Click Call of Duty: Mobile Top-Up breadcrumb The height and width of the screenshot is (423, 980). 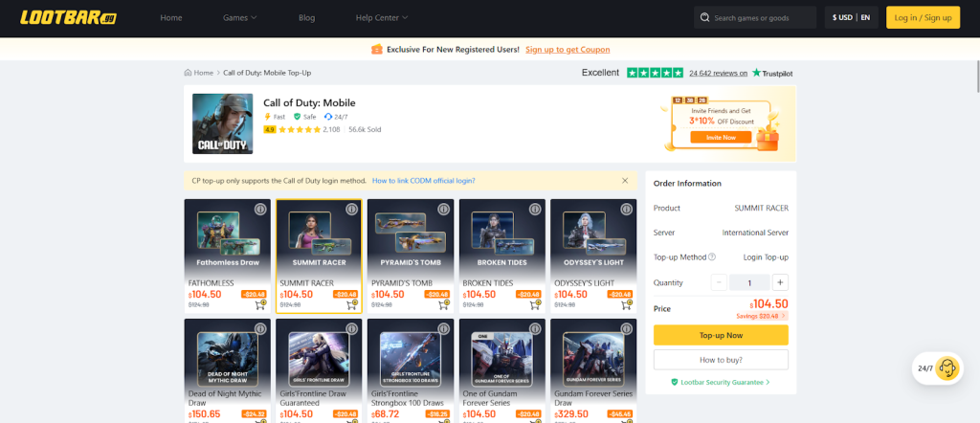coord(267,73)
